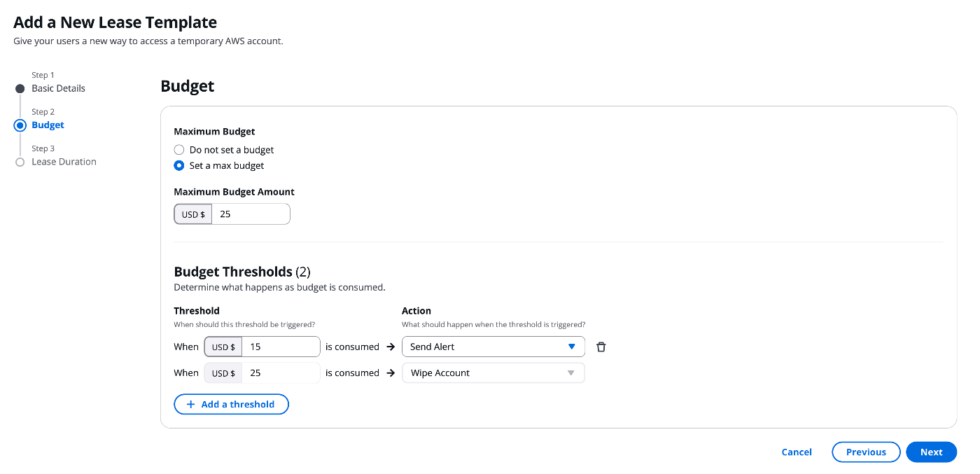980x474 pixels.
Task: Select 'Do not set a budget' option
Action: [x=179, y=150]
